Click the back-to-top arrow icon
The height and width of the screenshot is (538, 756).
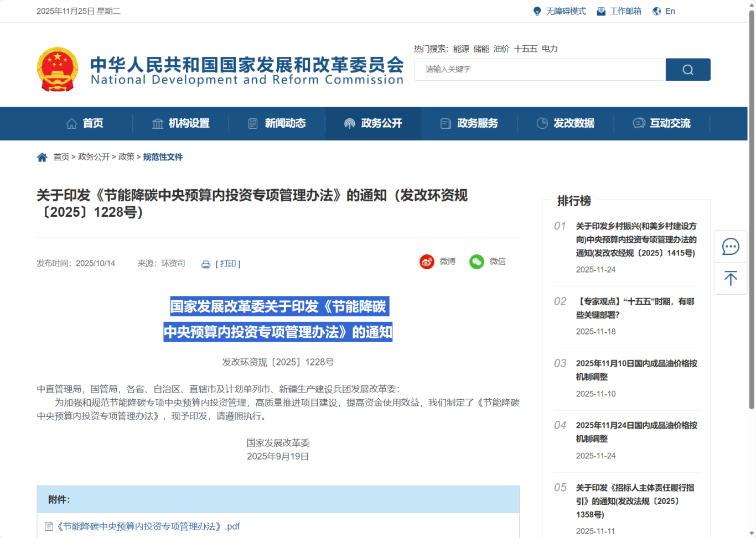point(731,279)
